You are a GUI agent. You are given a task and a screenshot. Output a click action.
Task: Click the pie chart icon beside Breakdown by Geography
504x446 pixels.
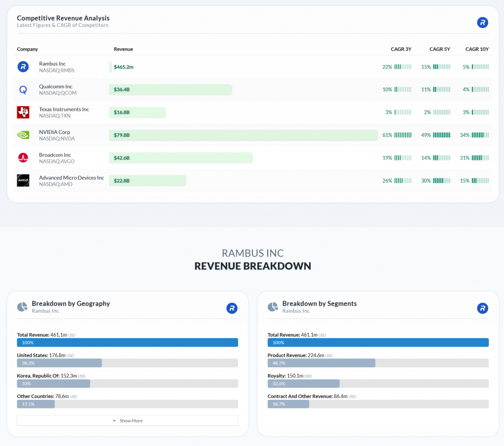pyautogui.click(x=22, y=307)
